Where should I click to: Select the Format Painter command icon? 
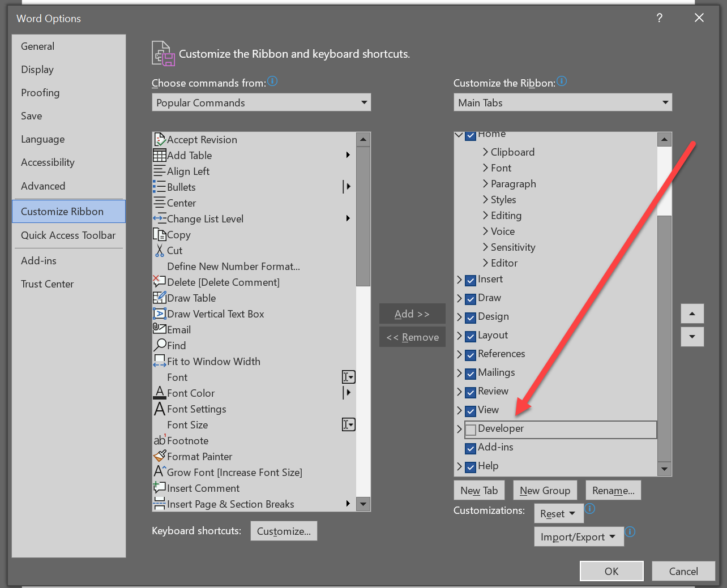tap(158, 456)
